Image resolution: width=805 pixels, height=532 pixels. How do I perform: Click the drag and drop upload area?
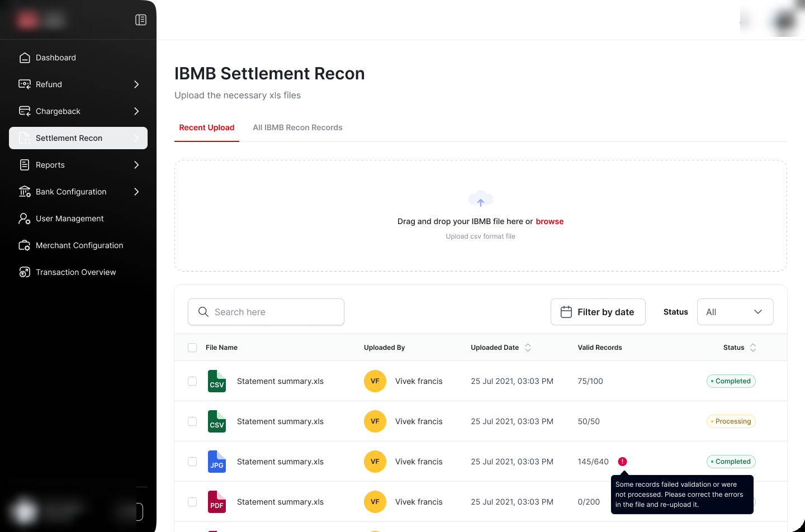click(x=481, y=216)
